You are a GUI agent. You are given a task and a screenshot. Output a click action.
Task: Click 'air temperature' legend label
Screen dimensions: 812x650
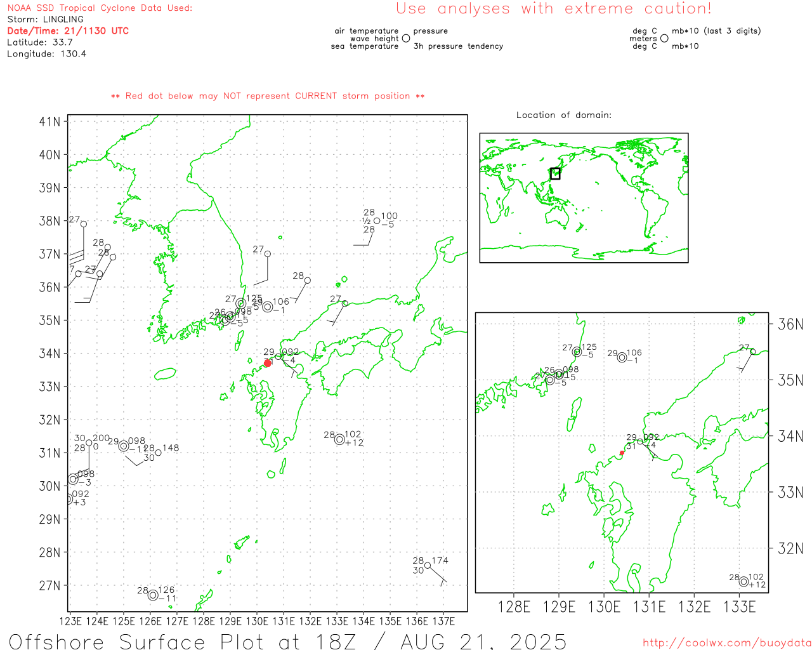tap(367, 31)
